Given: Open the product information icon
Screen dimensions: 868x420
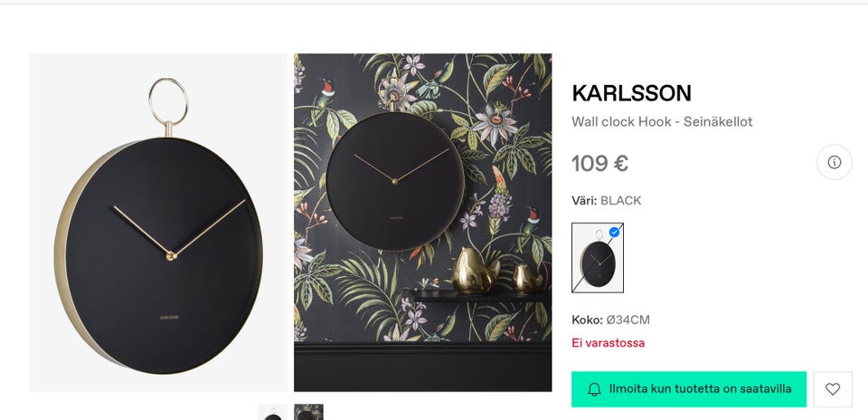Looking at the screenshot, I should click(x=834, y=163).
